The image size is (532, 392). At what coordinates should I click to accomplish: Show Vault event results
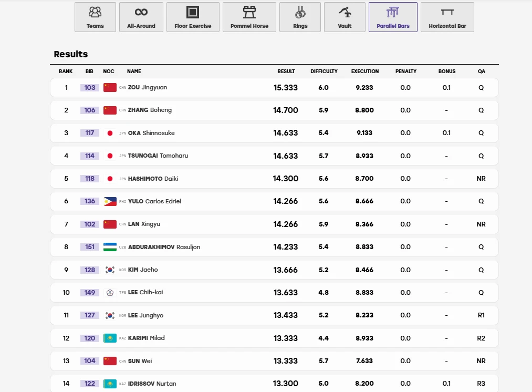(x=345, y=17)
